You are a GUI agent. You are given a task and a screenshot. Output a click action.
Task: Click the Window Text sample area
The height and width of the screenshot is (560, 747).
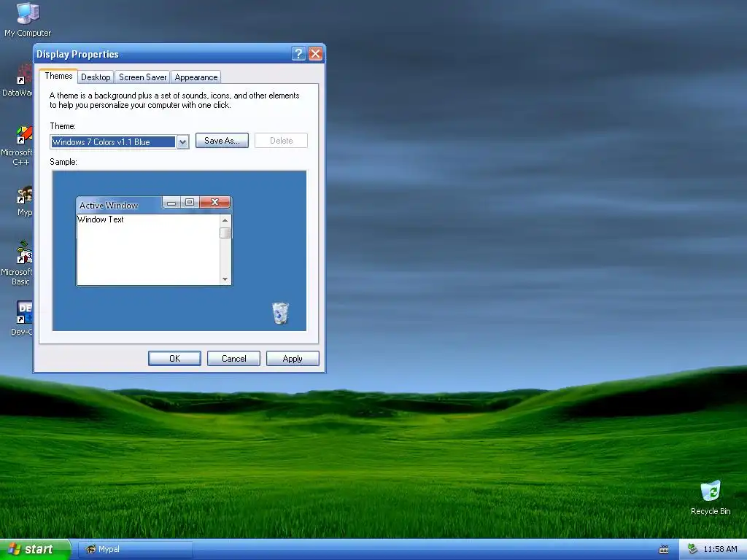pyautogui.click(x=148, y=249)
